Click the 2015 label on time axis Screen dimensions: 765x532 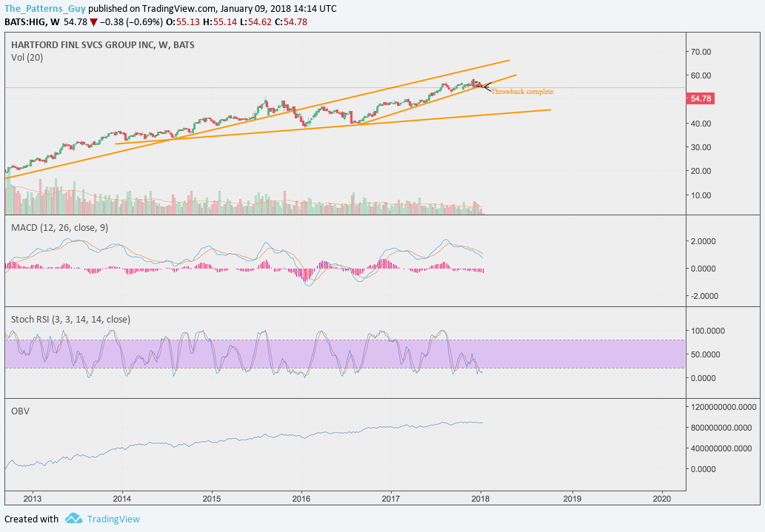(x=212, y=499)
